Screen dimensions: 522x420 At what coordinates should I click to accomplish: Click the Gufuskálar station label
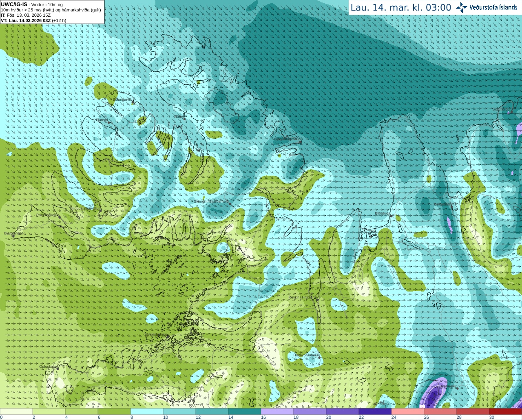(x=47, y=367)
